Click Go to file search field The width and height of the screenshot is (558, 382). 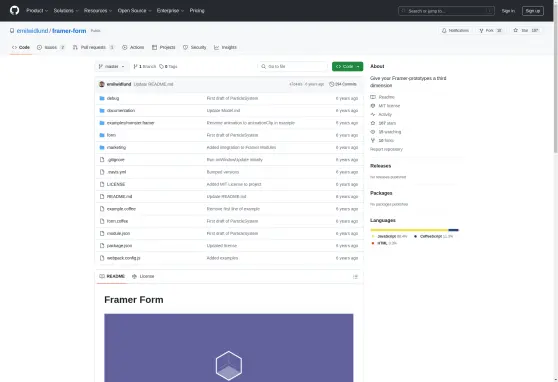tap(293, 67)
